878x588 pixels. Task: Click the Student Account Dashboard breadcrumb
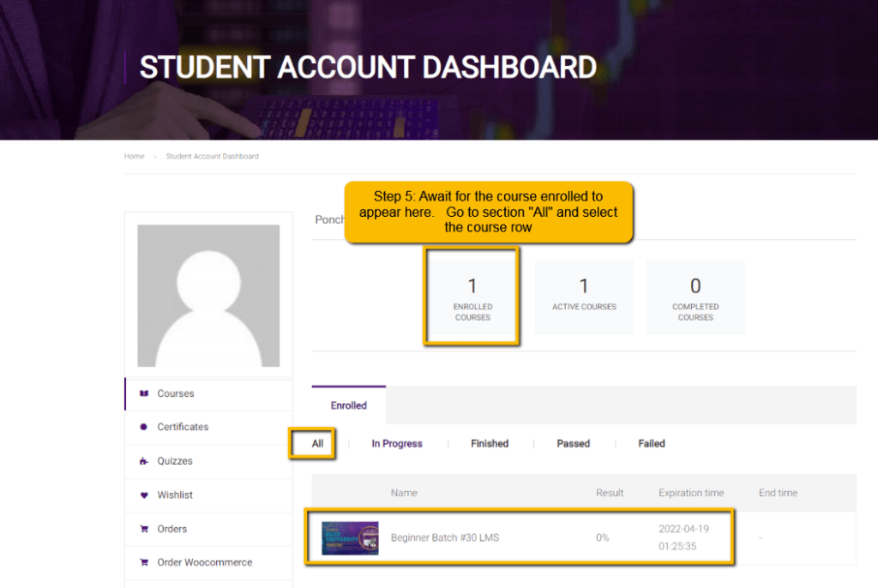pyautogui.click(x=212, y=157)
